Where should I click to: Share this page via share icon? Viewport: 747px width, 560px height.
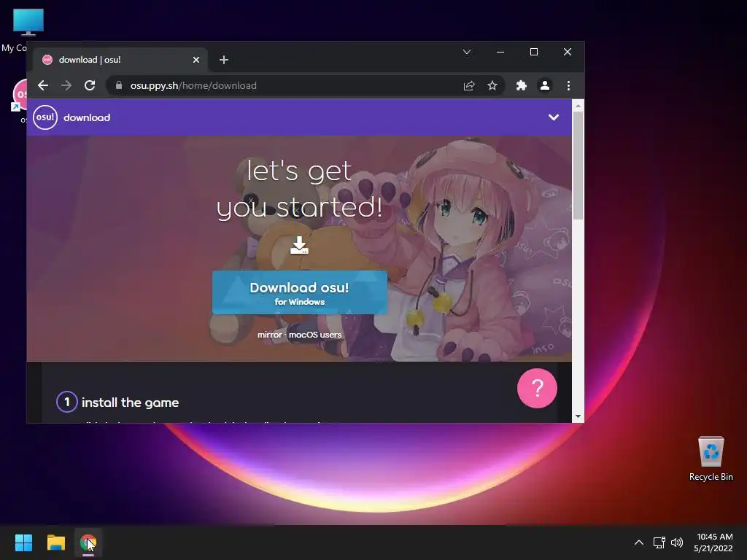click(469, 86)
